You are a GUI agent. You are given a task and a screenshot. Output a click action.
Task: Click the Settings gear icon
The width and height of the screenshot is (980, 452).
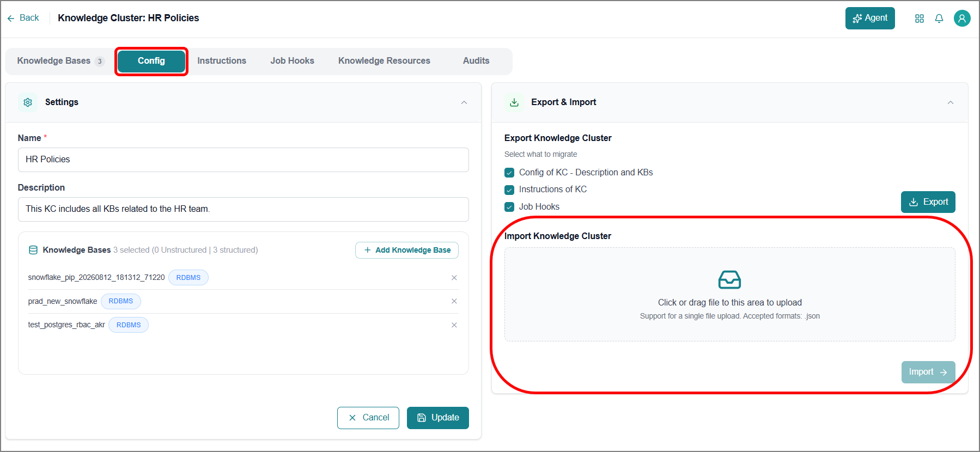(28, 102)
